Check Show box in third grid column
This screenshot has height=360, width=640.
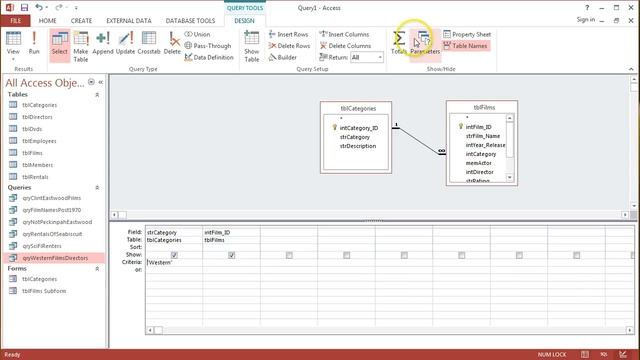(x=289, y=255)
